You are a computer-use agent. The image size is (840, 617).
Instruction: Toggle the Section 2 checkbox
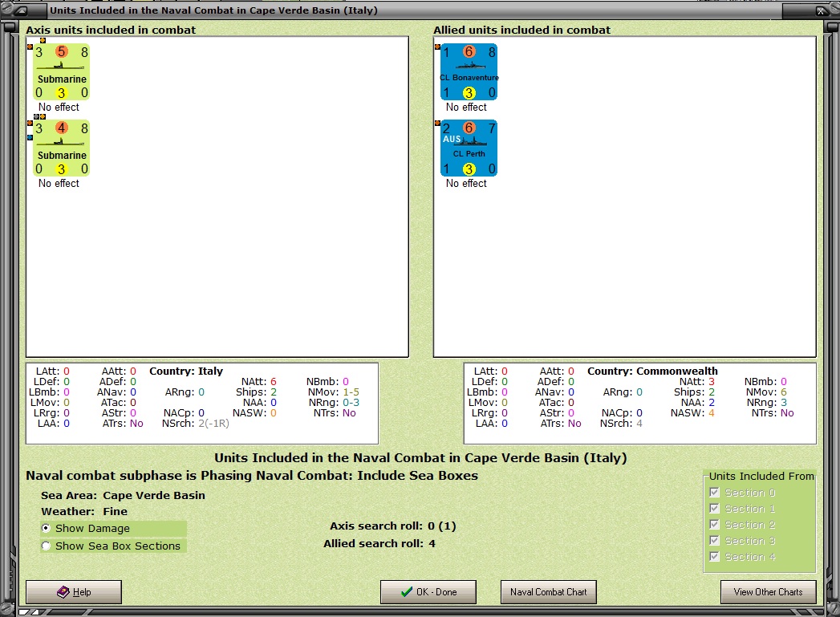[714, 525]
